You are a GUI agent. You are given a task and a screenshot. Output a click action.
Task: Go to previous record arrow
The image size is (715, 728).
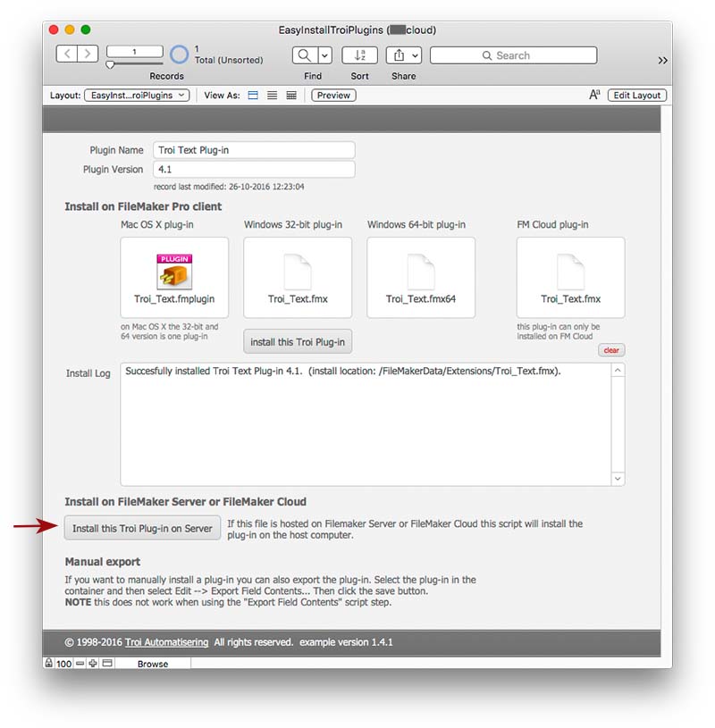(67, 54)
